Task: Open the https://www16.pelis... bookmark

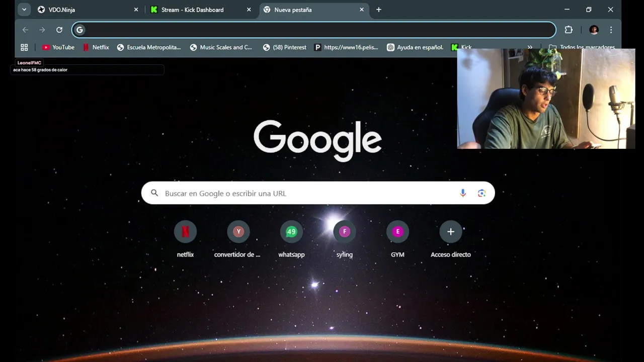Action: 346,47
